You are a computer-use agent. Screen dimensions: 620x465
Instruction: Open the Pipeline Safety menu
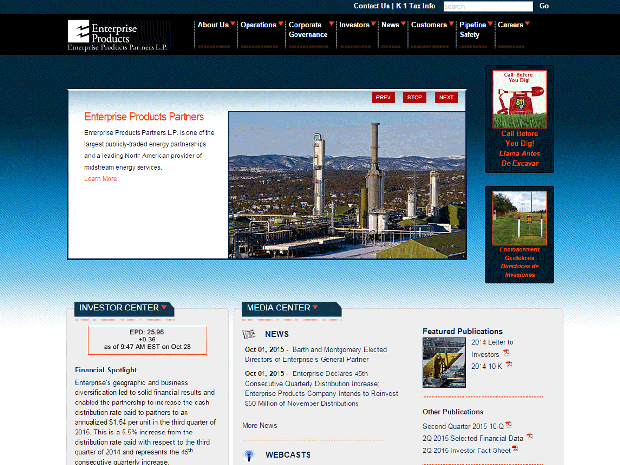click(473, 29)
